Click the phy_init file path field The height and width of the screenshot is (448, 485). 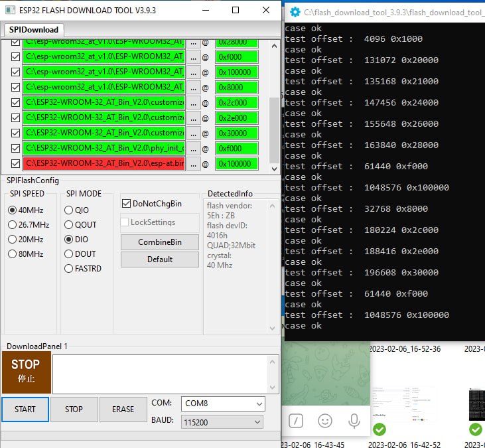(x=104, y=148)
